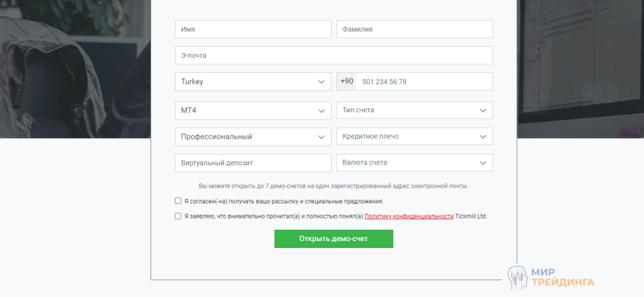The image size is (644, 297).
Task: Click the МИР ТРЕЙДИНГА watermark text
Action: tap(562, 277)
